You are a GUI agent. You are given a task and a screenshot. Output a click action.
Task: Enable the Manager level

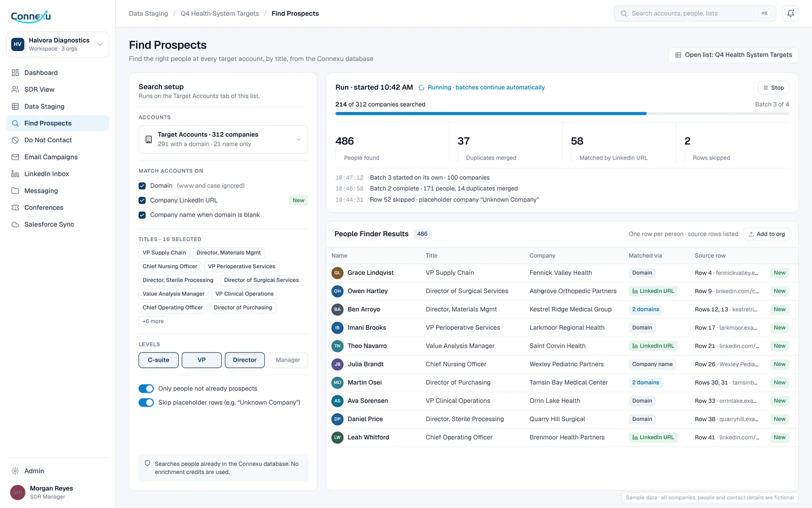(x=288, y=360)
